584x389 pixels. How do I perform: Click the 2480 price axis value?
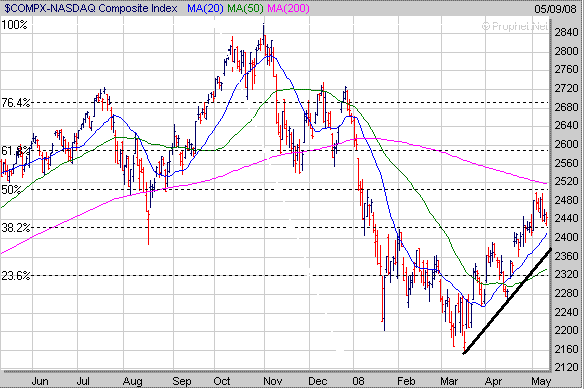pyautogui.click(x=566, y=200)
